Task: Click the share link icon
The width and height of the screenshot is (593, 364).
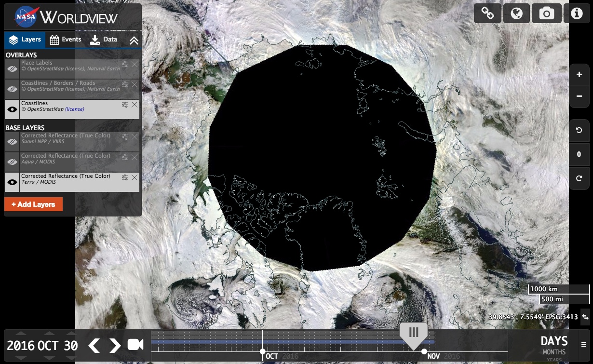Action: click(x=487, y=13)
